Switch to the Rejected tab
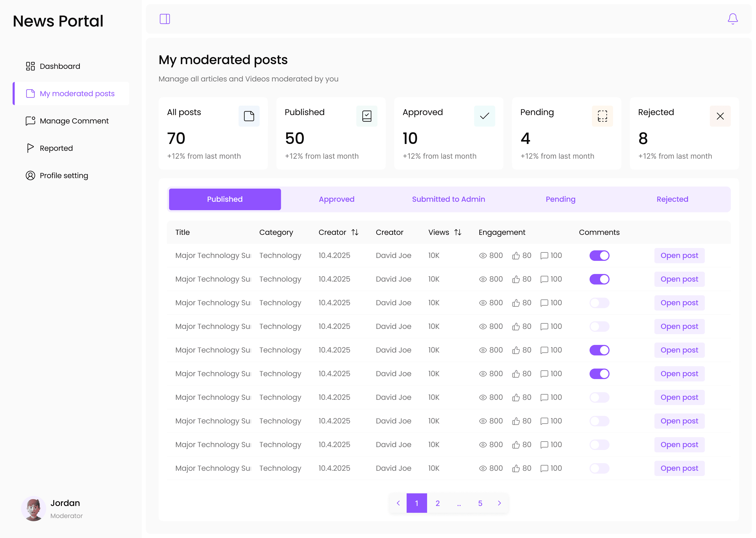 (x=672, y=199)
